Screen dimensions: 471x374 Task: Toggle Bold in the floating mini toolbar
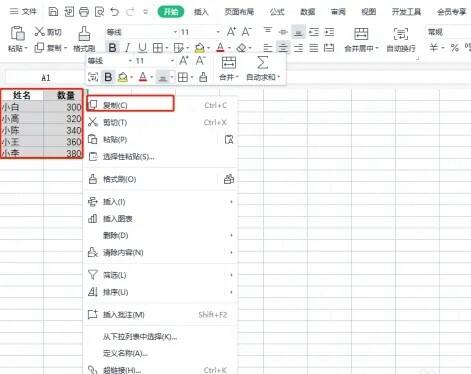[108, 77]
